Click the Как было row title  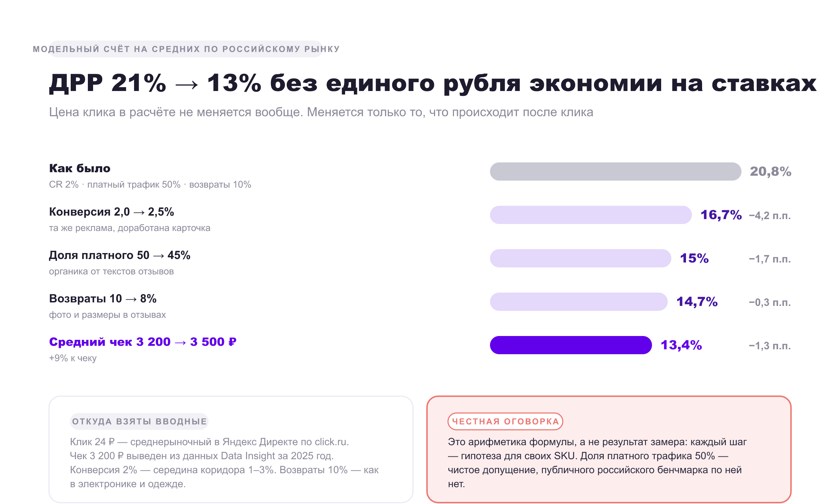pos(80,168)
